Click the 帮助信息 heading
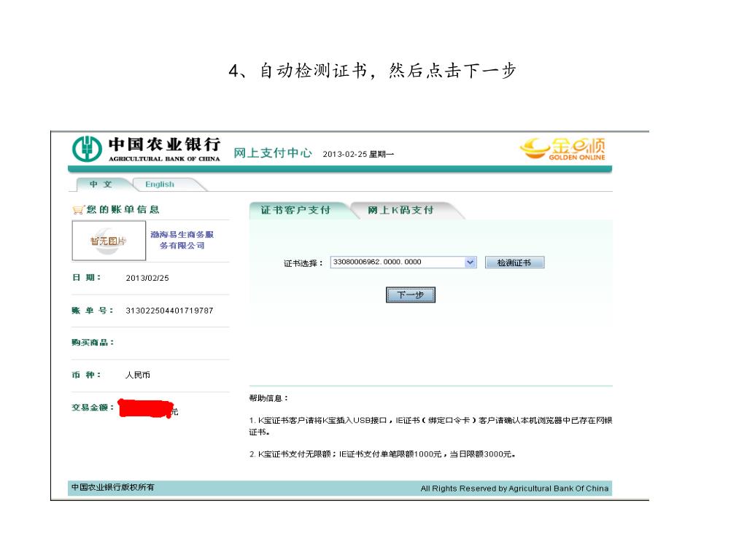This screenshot has height=560, width=747. click(x=268, y=398)
